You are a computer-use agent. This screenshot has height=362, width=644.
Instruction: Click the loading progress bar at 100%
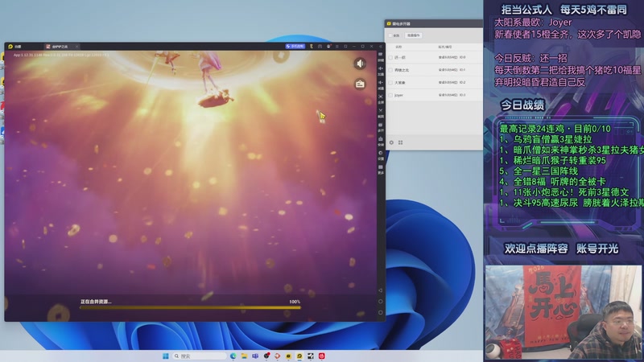click(190, 307)
